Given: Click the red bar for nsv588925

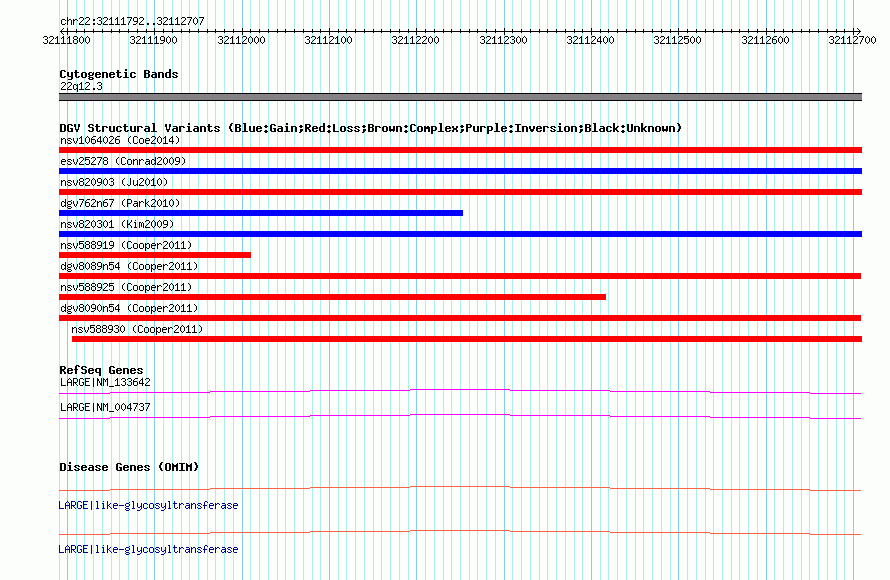Looking at the screenshot, I should (x=333, y=297).
